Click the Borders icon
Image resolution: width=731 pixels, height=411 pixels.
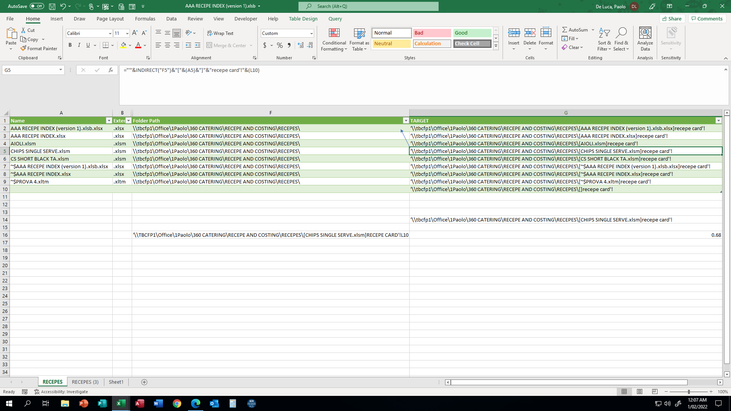(106, 45)
